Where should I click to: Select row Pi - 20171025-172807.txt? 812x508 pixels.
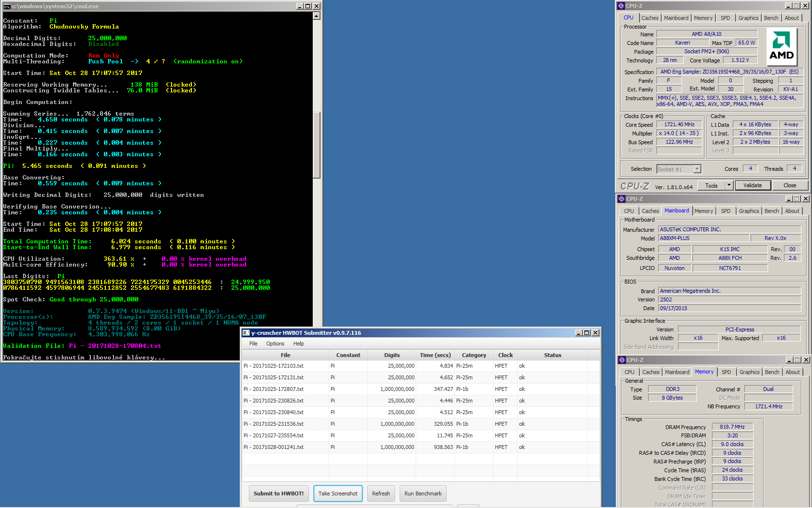click(x=420, y=389)
